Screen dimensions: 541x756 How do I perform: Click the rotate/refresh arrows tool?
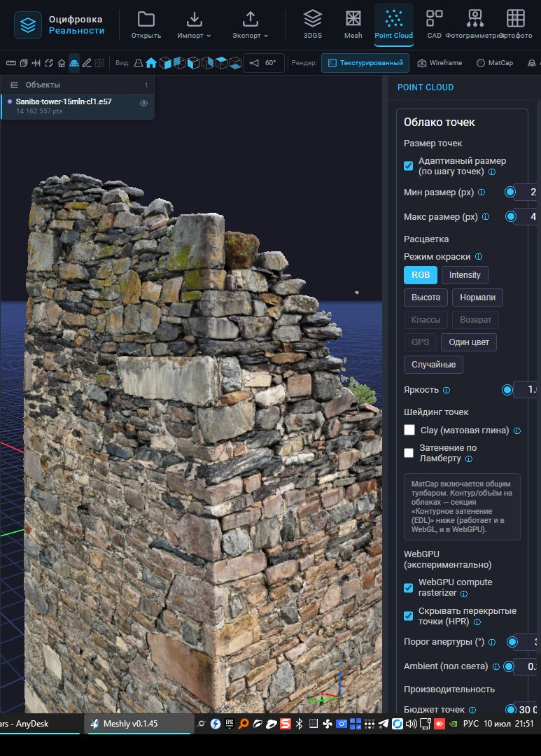(49, 63)
